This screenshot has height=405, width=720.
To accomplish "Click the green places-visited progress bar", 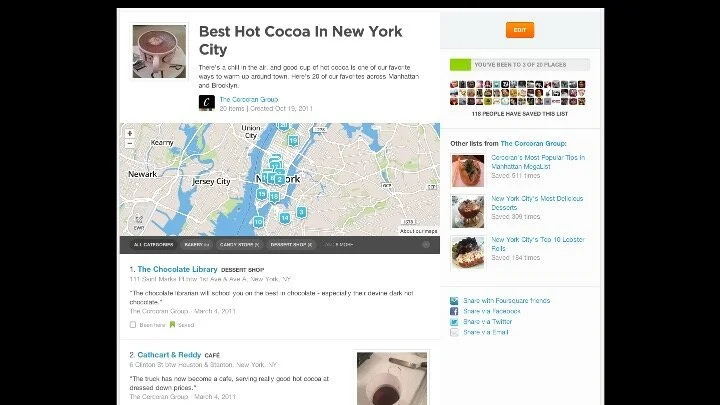I will point(520,65).
